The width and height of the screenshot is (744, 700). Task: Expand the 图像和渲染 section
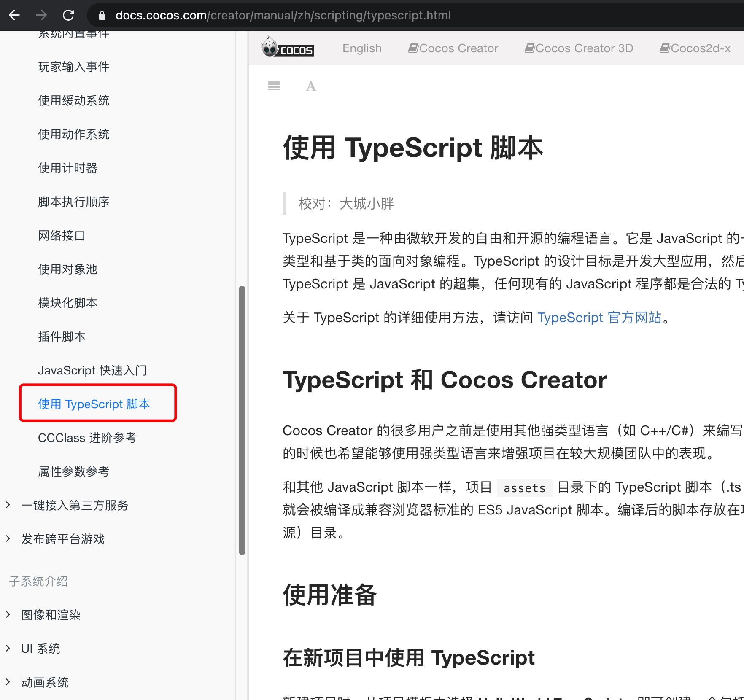(x=8, y=614)
